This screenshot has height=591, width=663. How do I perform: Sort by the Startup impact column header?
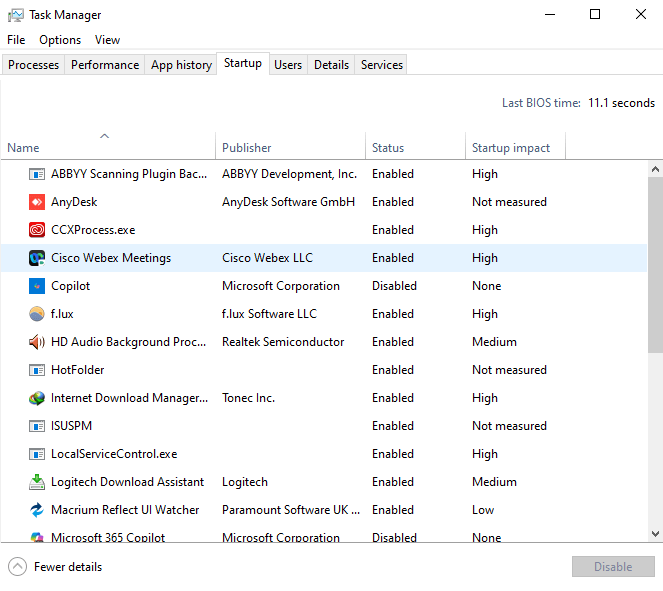pos(515,146)
